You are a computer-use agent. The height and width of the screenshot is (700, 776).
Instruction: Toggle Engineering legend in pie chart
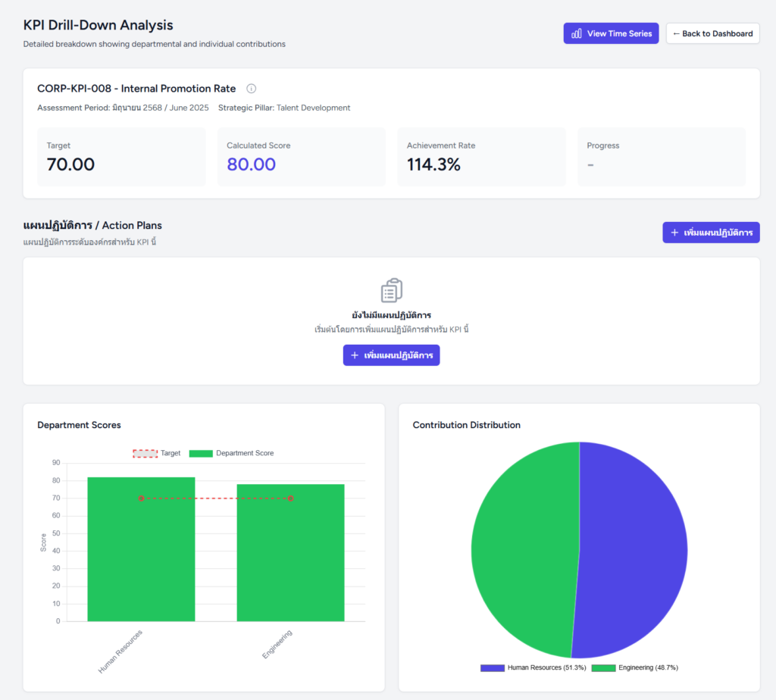point(634,667)
